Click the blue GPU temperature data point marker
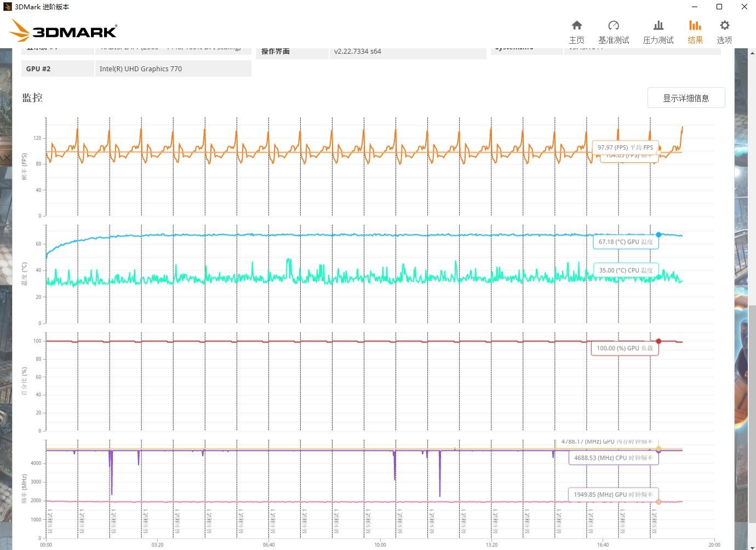Image resolution: width=756 pixels, height=550 pixels. tap(658, 234)
